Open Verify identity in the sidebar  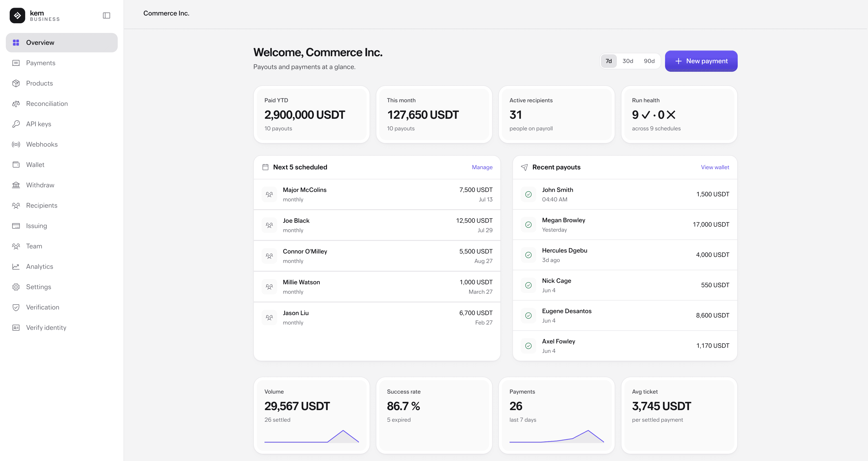(62, 327)
